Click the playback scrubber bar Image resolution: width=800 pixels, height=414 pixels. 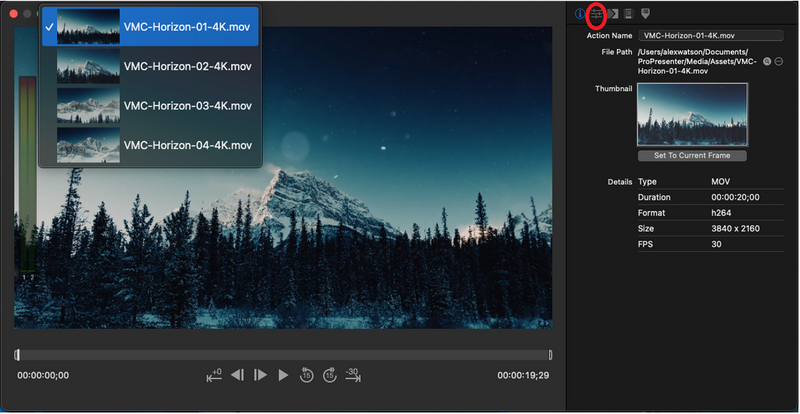[283, 355]
